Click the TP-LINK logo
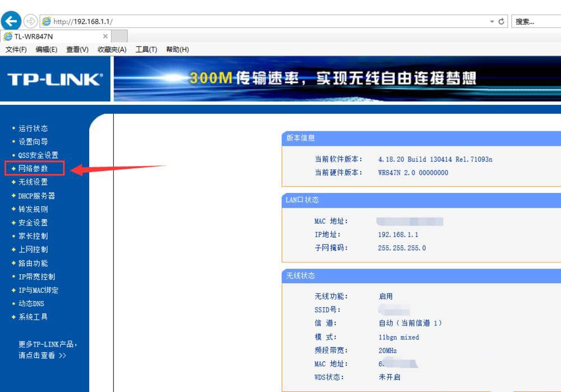The image size is (561, 392). 55,79
